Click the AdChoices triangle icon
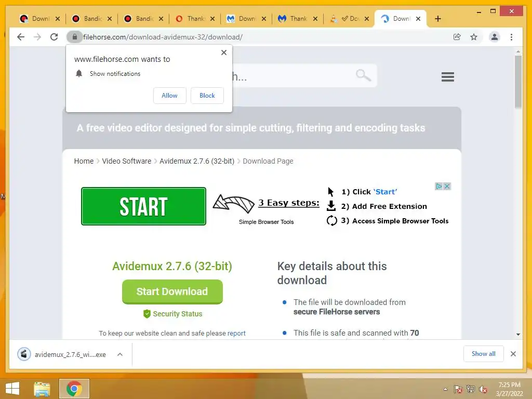This screenshot has height=399, width=532. pyautogui.click(x=439, y=187)
